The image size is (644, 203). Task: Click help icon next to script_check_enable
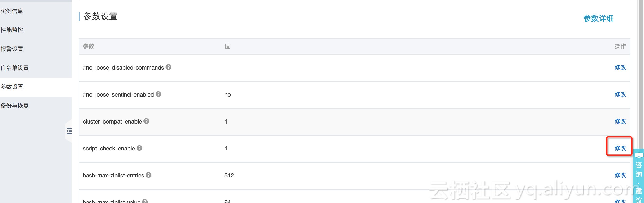click(139, 148)
